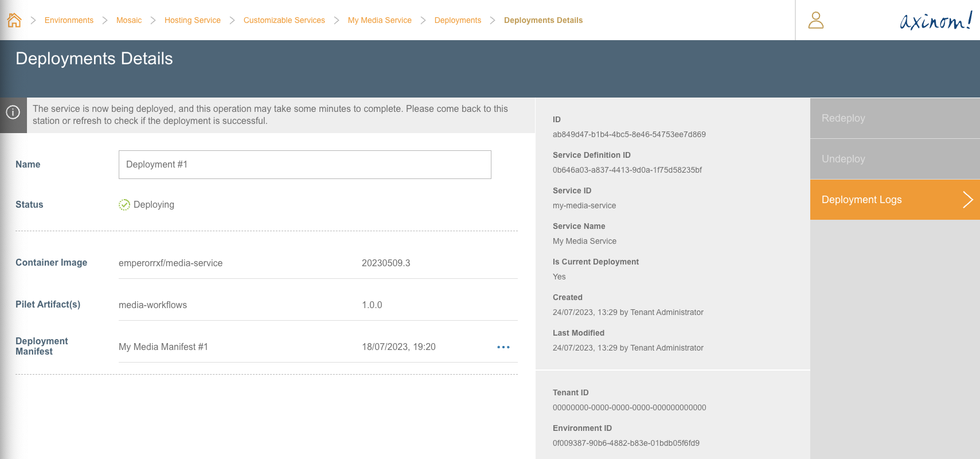Navigate to Mosaic breadcrumb
The height and width of the screenshot is (459, 980).
tap(129, 21)
